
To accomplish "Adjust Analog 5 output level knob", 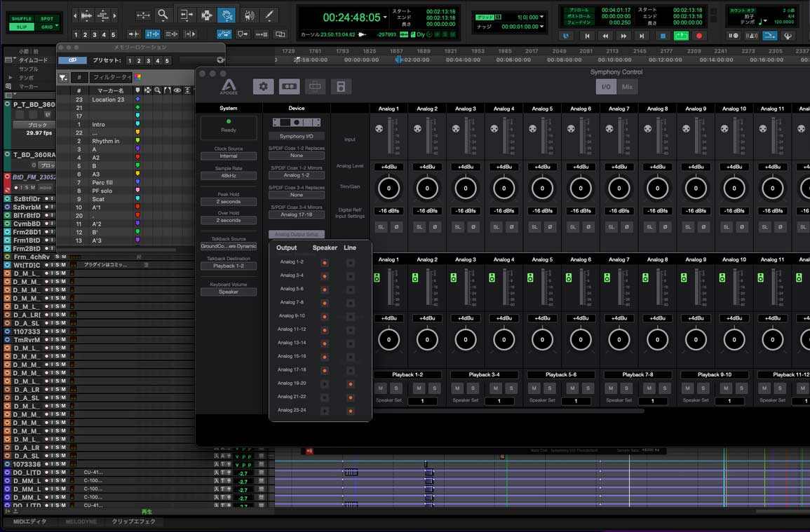I will point(542,339).
